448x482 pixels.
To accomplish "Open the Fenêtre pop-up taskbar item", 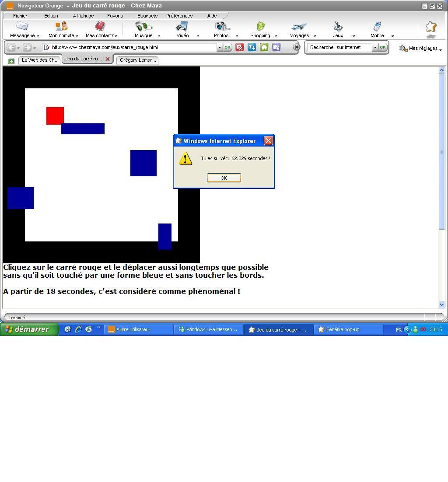I will pyautogui.click(x=348, y=329).
